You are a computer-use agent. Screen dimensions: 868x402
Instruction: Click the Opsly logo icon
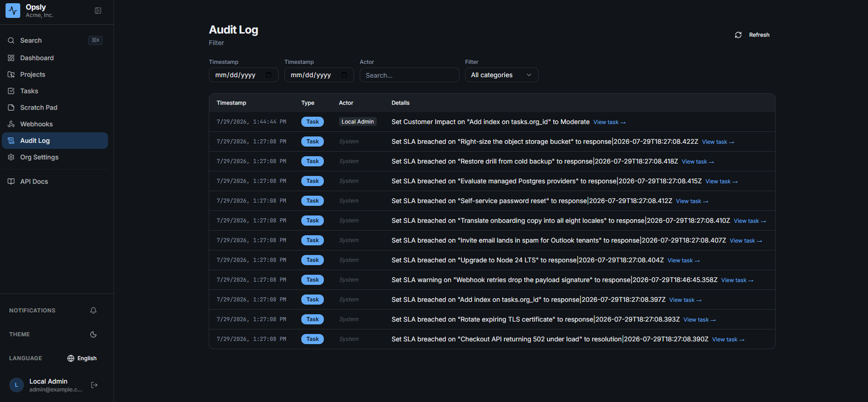[13, 11]
